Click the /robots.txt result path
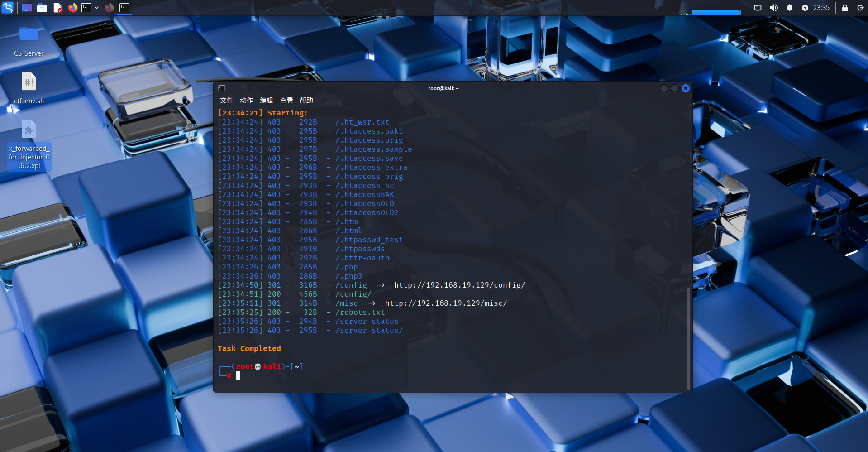The width and height of the screenshot is (868, 452). tap(360, 312)
